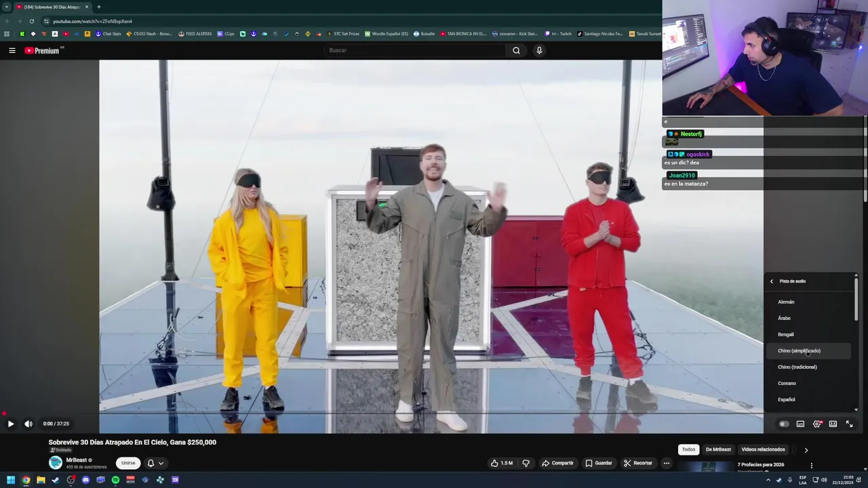
Task: Start voice search with the microphone
Action: pyautogui.click(x=539, y=50)
